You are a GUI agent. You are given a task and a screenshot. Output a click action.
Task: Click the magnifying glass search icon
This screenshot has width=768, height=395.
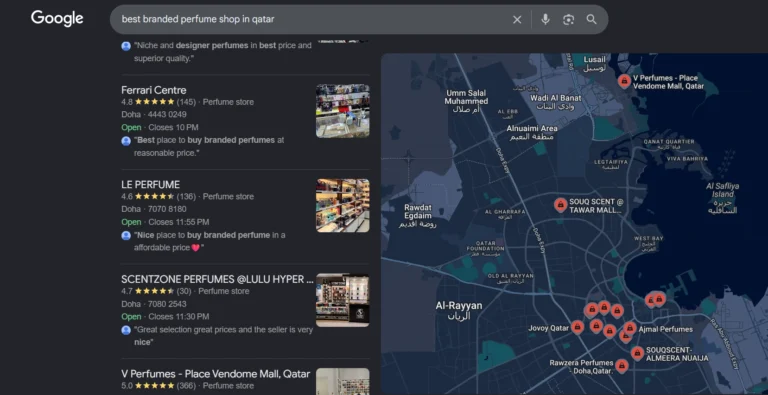(x=592, y=20)
